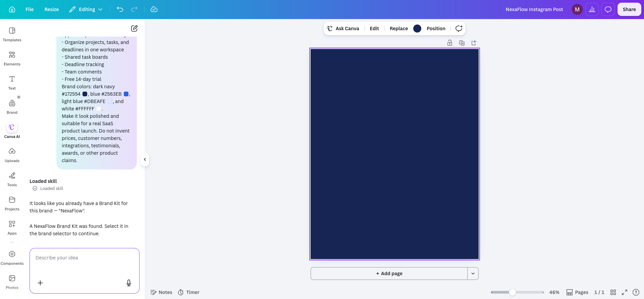Screen dimensions: 644x299
Task: Click Ask Canva in the floating toolbar
Action: (343, 29)
